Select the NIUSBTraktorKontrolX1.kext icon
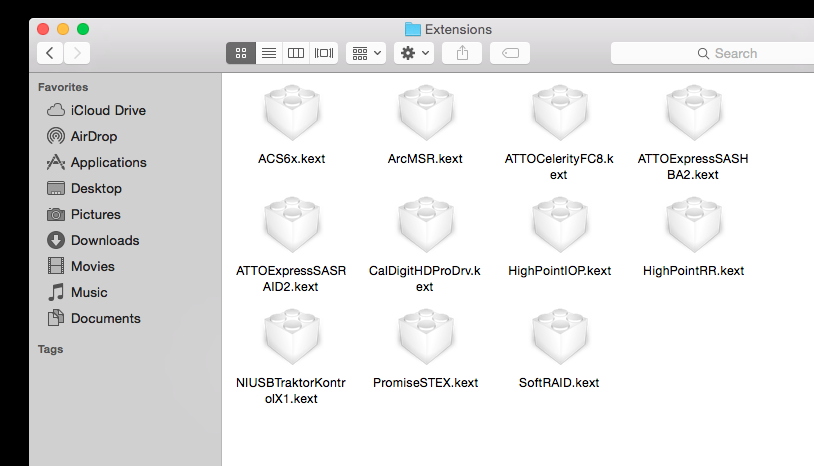Viewport: 814px width, 466px height. (292, 337)
